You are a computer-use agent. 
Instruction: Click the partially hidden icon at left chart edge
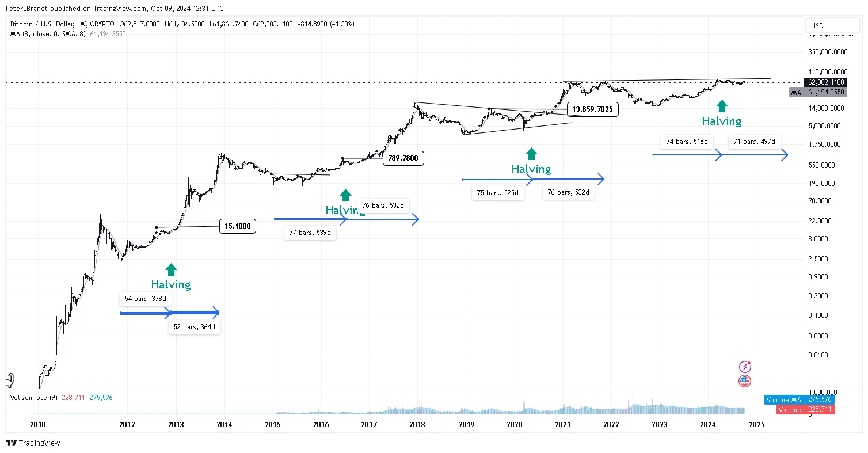(9, 380)
